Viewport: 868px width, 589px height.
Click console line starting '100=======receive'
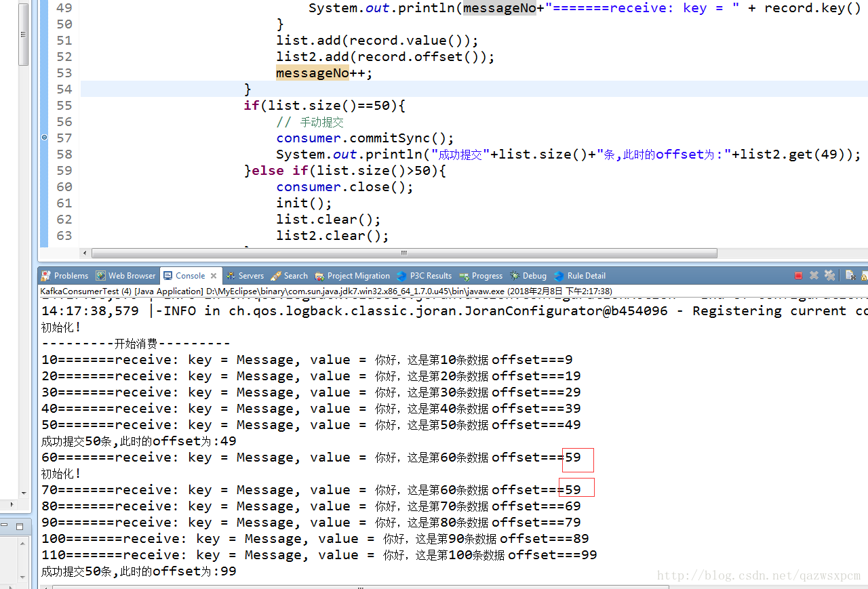315,539
